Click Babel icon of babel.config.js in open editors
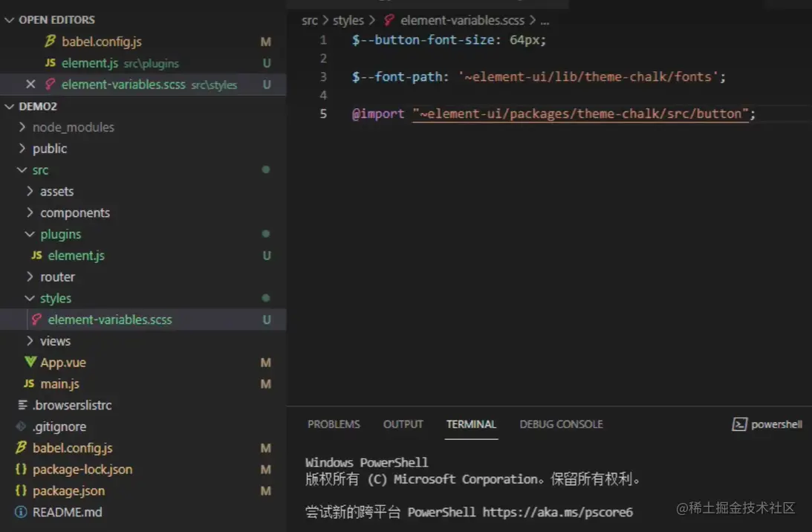Screen dimensions: 812x532 coord(51,41)
